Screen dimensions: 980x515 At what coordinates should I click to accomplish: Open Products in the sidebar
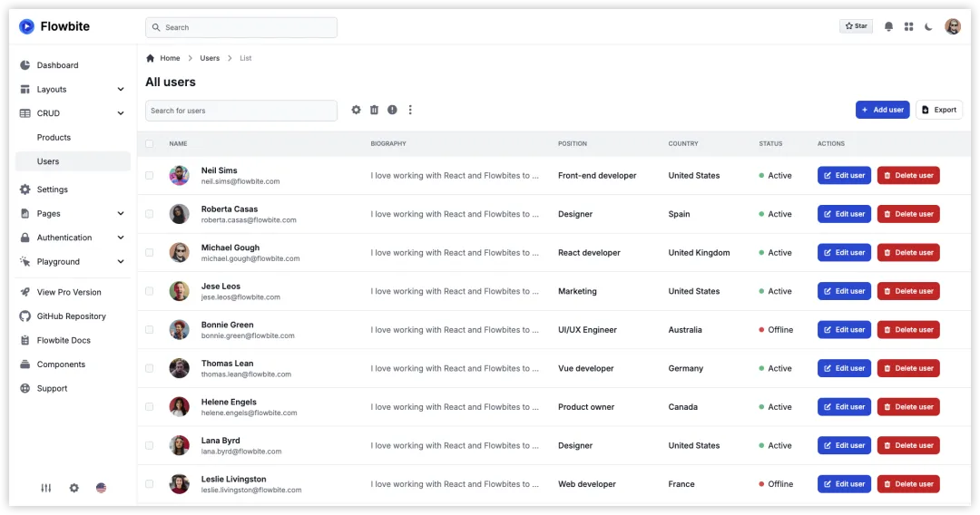click(x=54, y=138)
